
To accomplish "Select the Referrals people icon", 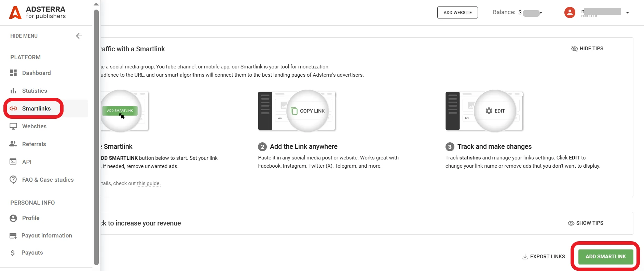I will 13,144.
